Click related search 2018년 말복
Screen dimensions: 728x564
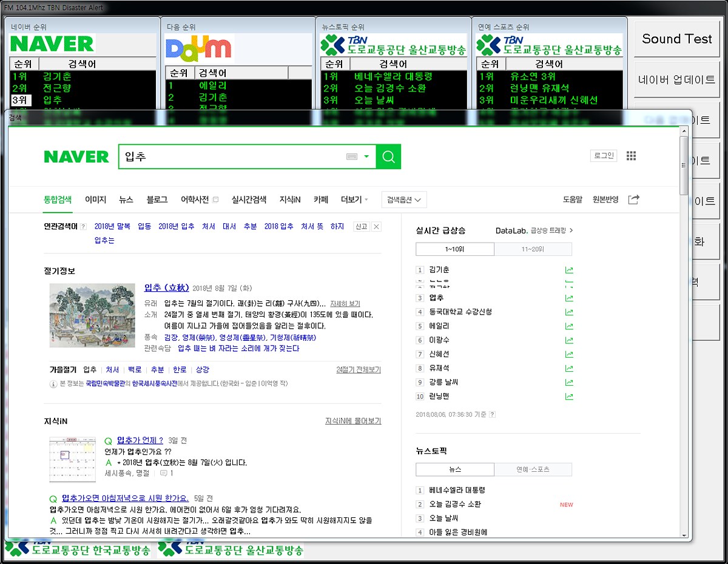point(112,226)
